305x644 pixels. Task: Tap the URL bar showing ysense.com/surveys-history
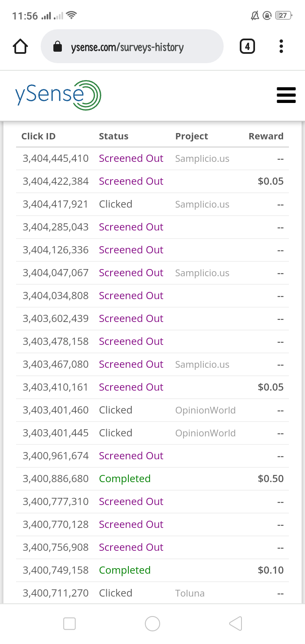[x=132, y=47]
